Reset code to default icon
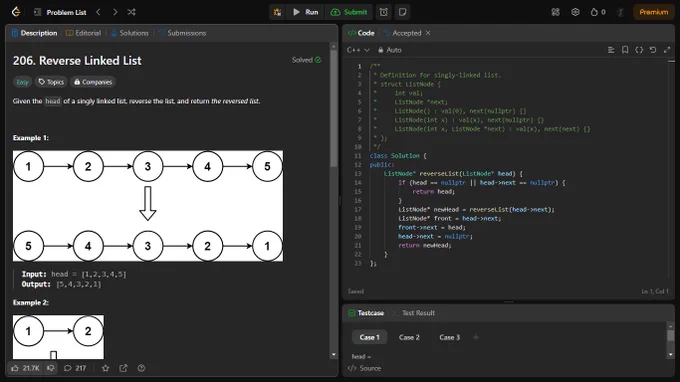The height and width of the screenshot is (382, 680). 653,50
